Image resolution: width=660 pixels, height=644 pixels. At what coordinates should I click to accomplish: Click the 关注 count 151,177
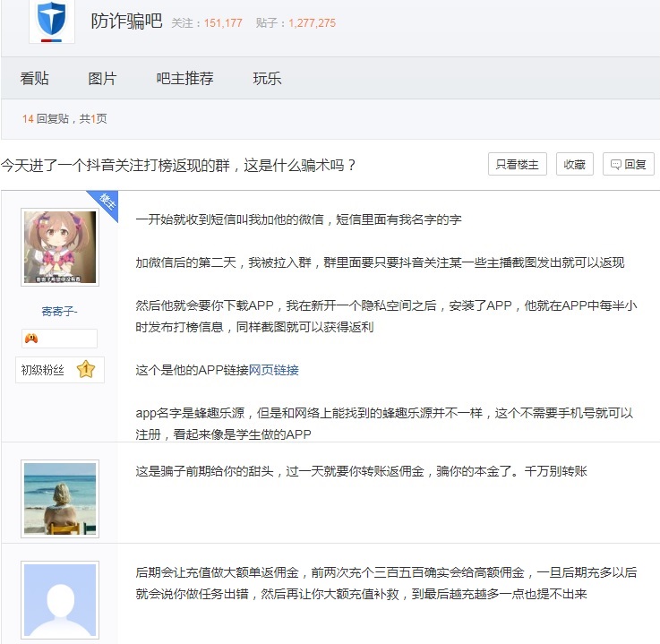click(223, 23)
